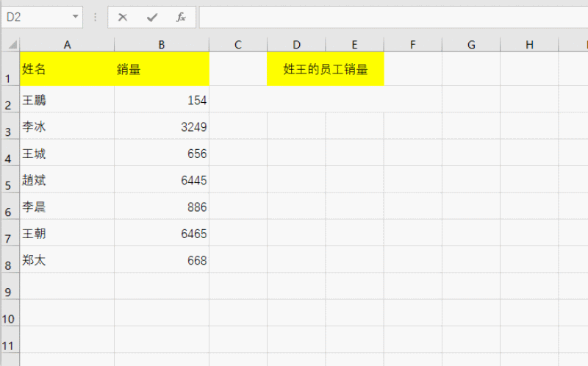The image size is (588, 366).
Task: Select row 11 header
Action: [10, 340]
